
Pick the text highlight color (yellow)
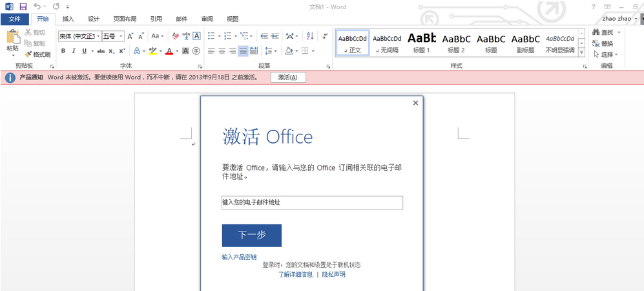click(x=153, y=51)
